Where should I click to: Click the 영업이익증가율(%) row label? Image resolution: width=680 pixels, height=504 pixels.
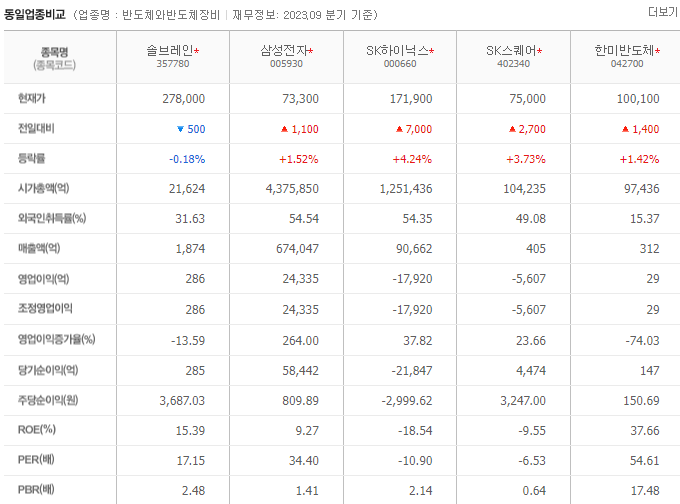[56, 339]
